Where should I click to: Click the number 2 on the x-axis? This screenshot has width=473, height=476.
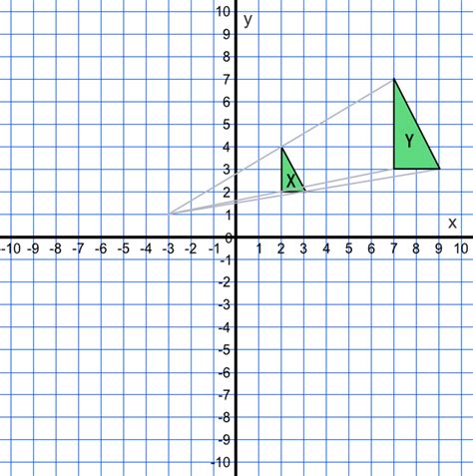(281, 248)
